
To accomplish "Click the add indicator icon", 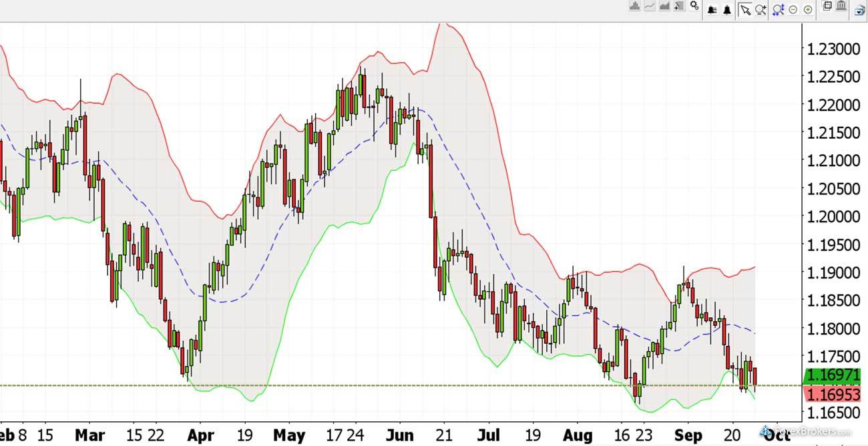I will pos(680,7).
